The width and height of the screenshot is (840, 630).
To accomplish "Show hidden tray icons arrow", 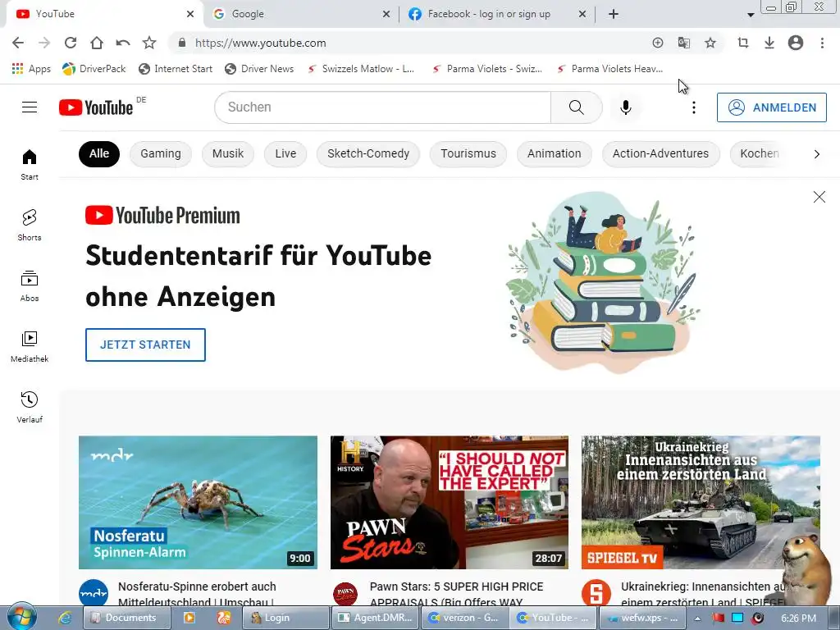I will pyautogui.click(x=697, y=619).
